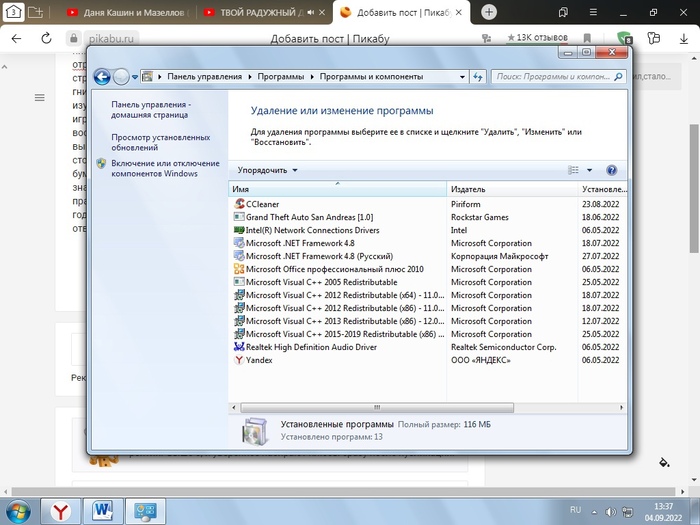Open Просмотр установленных обновлений link
This screenshot has width=700, height=525.
[x=161, y=142]
